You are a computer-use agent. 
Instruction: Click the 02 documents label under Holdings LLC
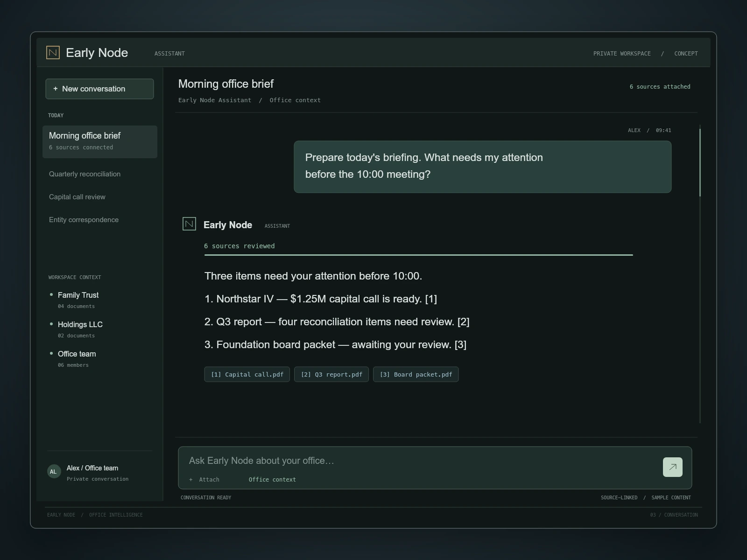pos(76,336)
